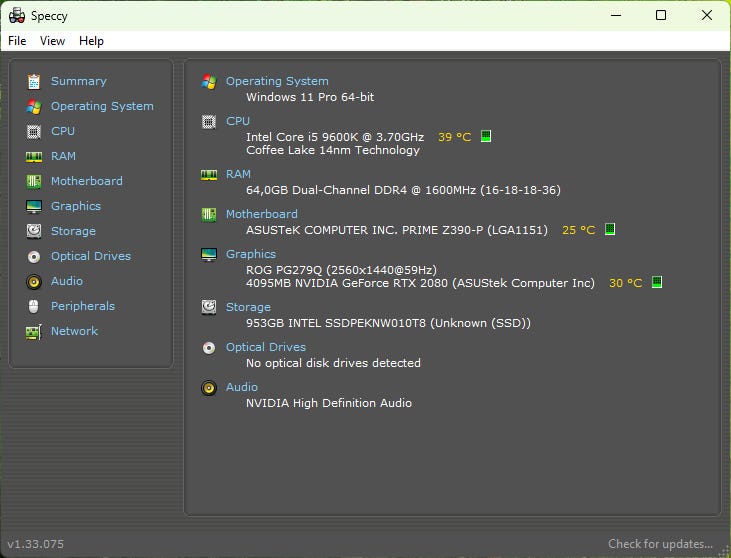Viewport: 731px width, 558px height.
Task: Click the Optical Drives disc icon in summary panel
Action: 209,348
